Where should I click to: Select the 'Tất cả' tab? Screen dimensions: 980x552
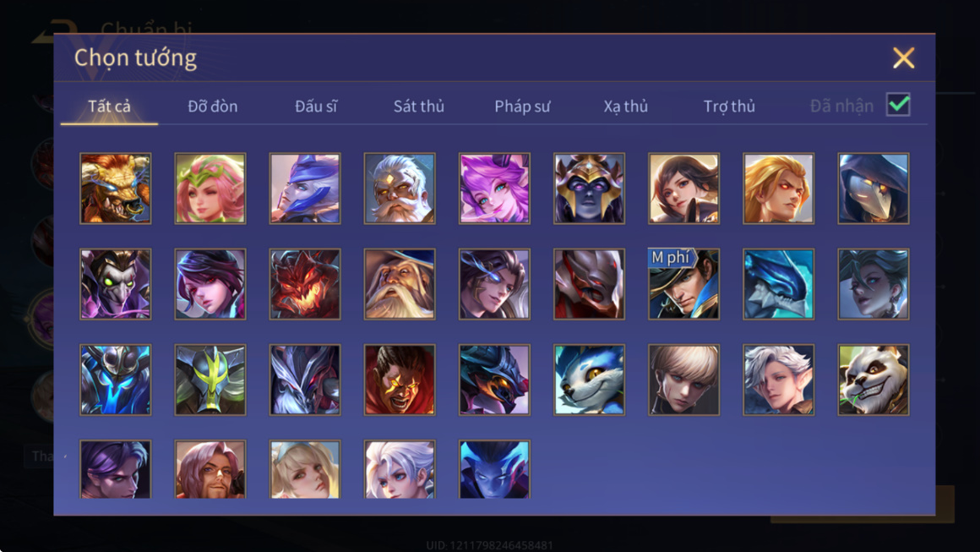click(x=109, y=107)
